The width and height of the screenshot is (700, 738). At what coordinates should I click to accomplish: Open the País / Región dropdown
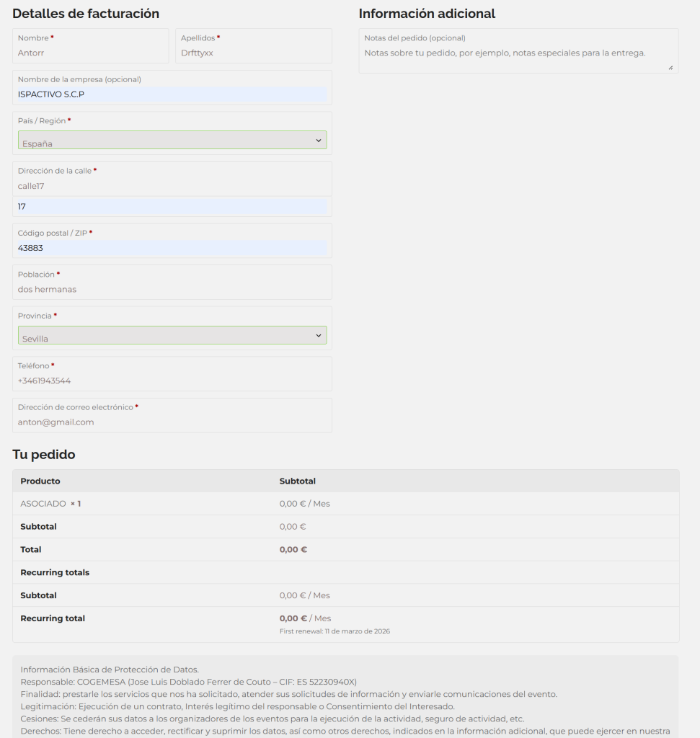(172, 141)
